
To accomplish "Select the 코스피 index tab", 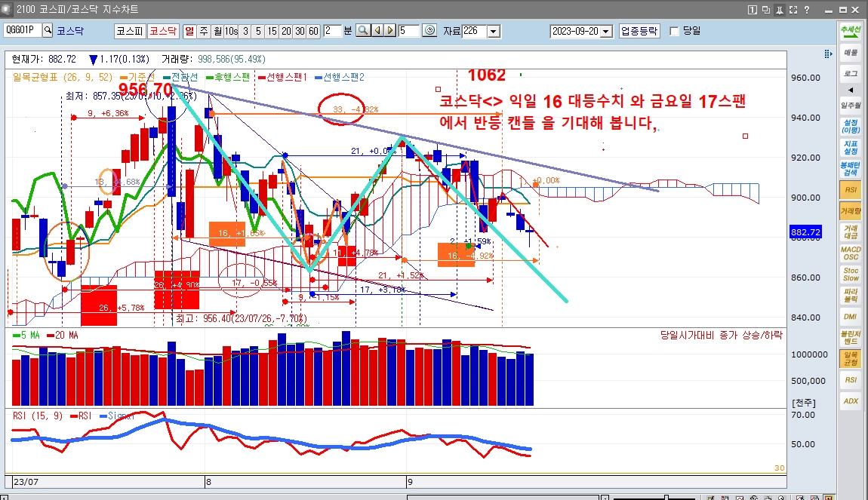I will pyautogui.click(x=128, y=31).
